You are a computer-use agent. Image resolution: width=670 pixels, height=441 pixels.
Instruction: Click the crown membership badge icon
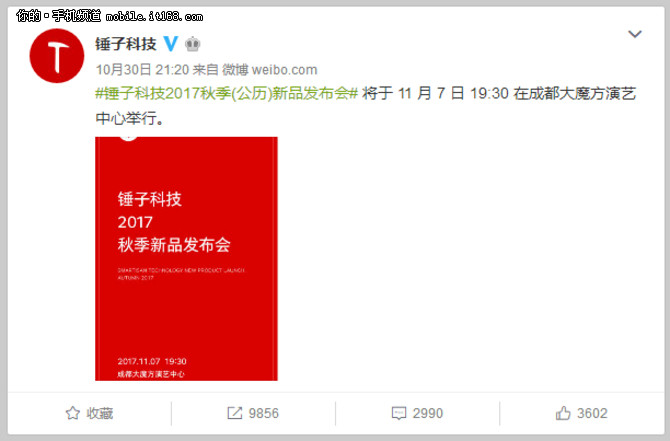(193, 44)
